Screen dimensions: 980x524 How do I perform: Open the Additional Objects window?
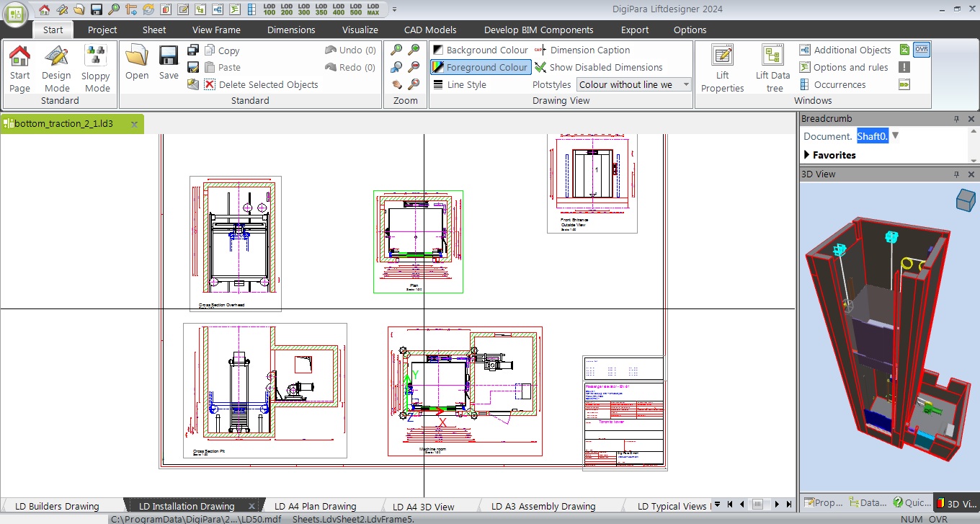coord(845,50)
